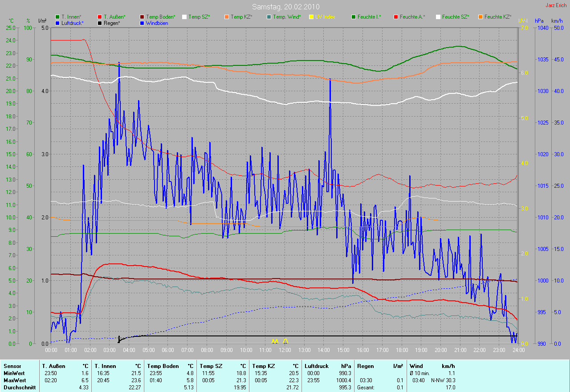Click the green T. Innen legend swatch
The width and height of the screenshot is (570, 392).
point(57,17)
